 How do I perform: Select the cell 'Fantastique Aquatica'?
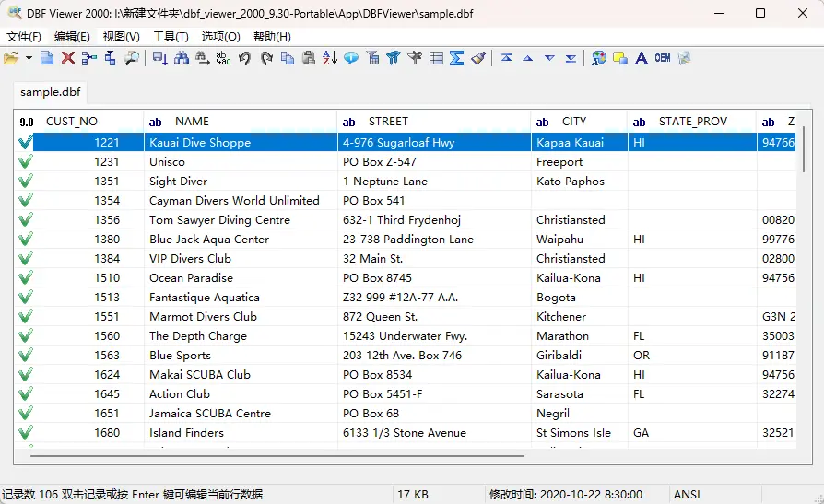pyautogui.click(x=241, y=297)
